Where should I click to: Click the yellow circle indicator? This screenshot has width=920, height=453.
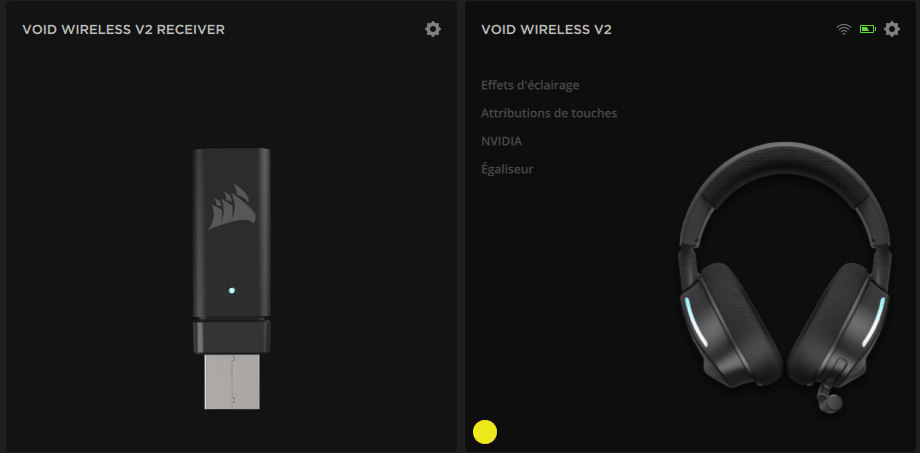point(485,432)
